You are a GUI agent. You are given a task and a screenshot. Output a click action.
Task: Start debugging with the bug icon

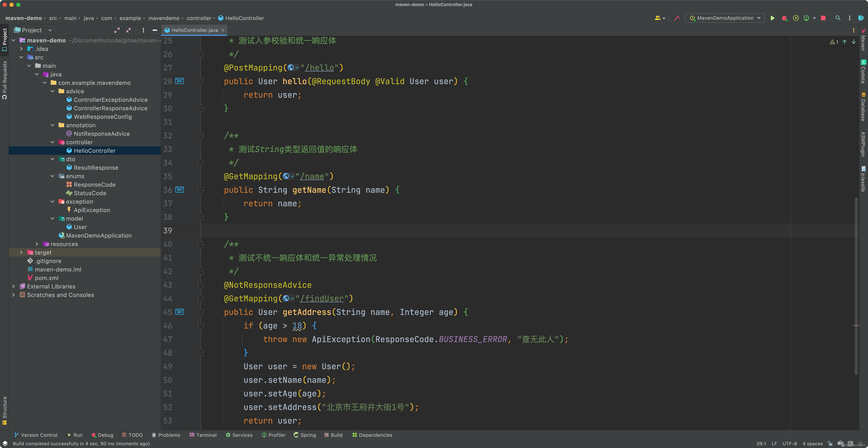point(784,18)
